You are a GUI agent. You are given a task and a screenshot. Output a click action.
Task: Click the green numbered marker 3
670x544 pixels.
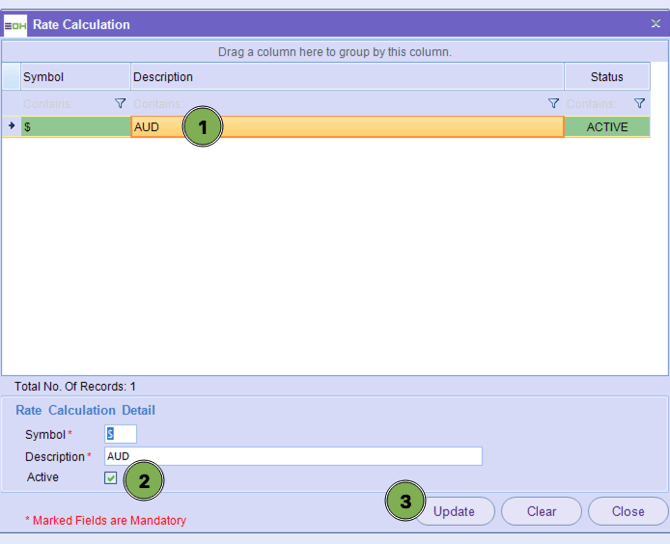(405, 502)
